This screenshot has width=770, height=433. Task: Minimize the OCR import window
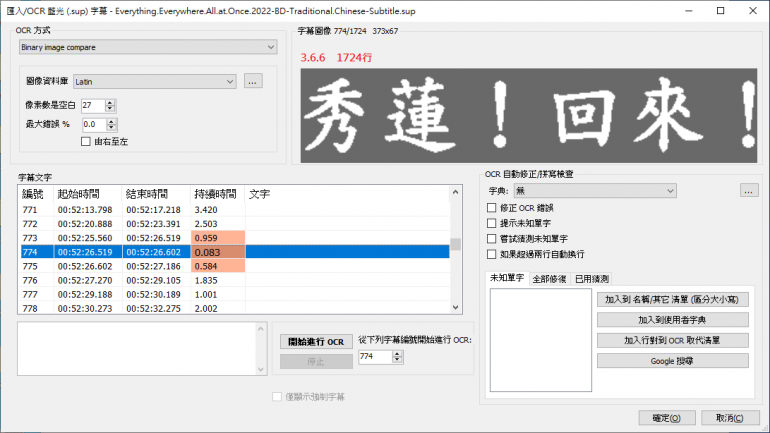coord(688,11)
